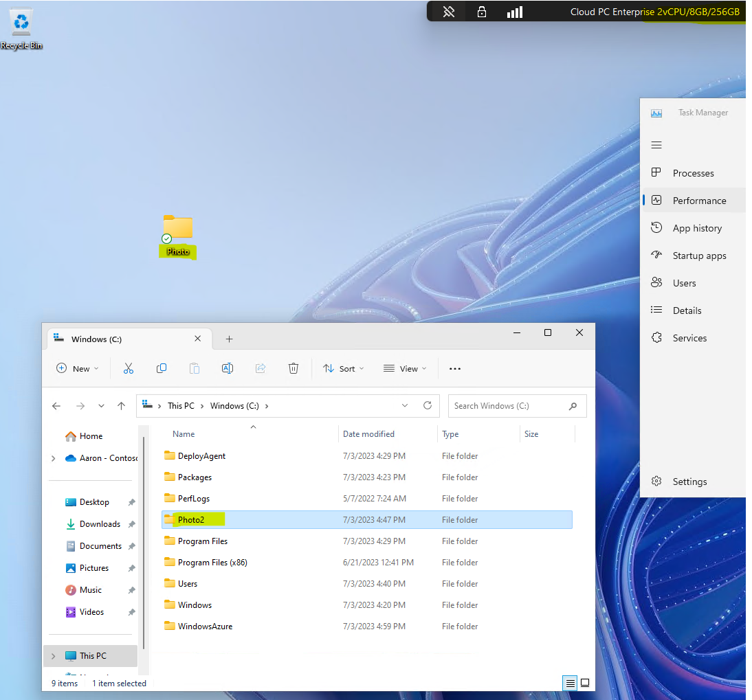
Task: Expand Aaron - Contoso in navigation pane
Action: (53, 458)
